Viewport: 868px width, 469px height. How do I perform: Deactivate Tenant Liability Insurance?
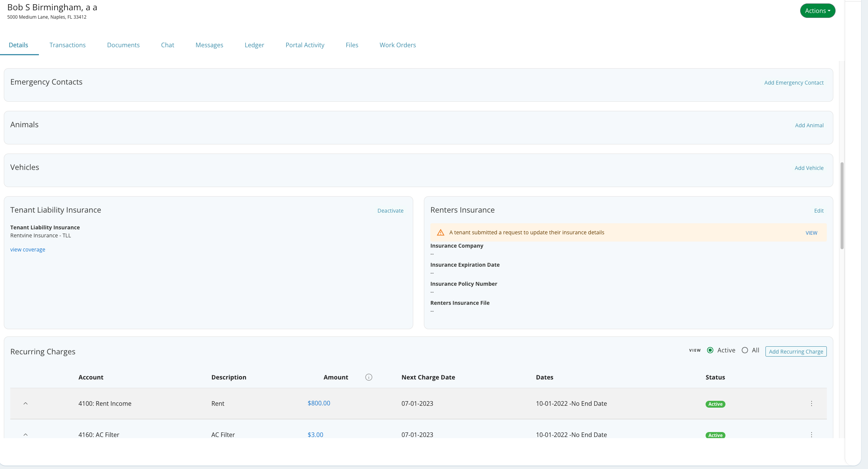click(x=390, y=211)
